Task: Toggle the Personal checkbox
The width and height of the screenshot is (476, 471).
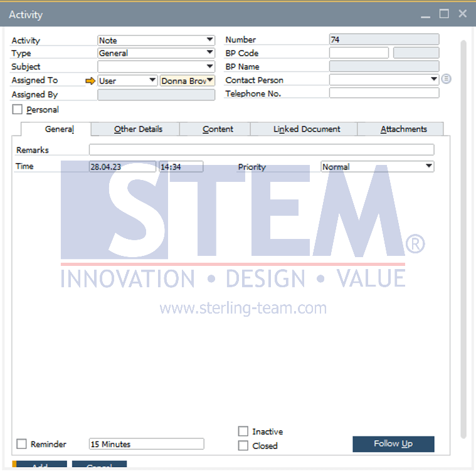Action: coord(18,109)
